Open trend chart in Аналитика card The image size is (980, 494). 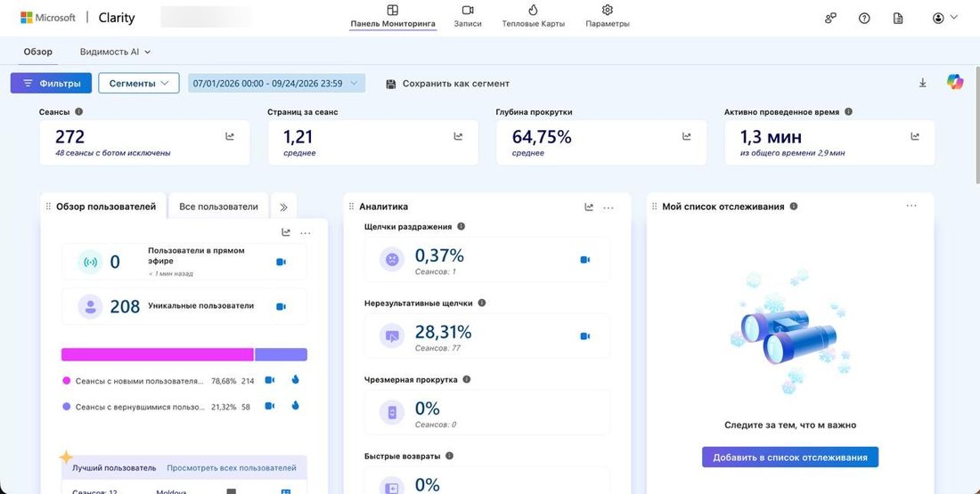pyautogui.click(x=589, y=207)
